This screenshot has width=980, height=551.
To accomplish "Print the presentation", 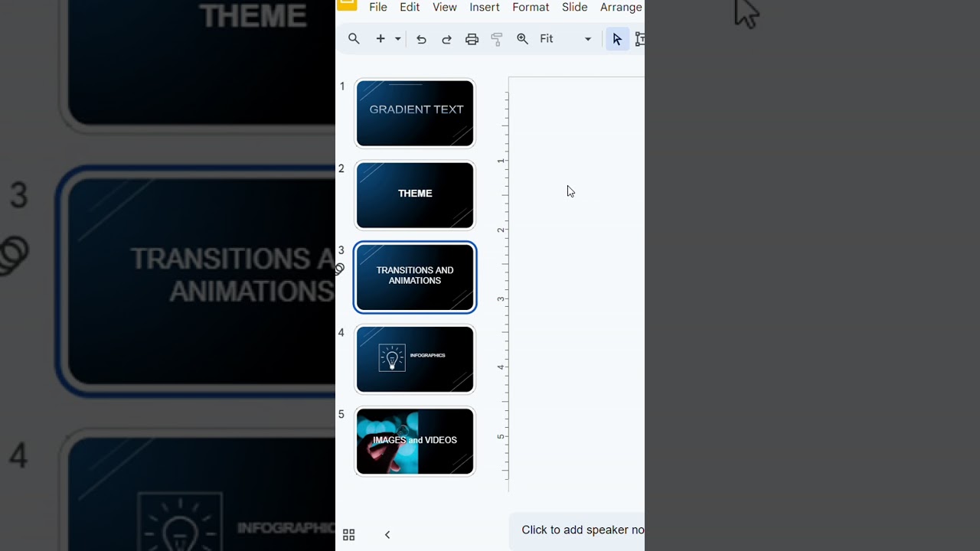I will pyautogui.click(x=472, y=39).
